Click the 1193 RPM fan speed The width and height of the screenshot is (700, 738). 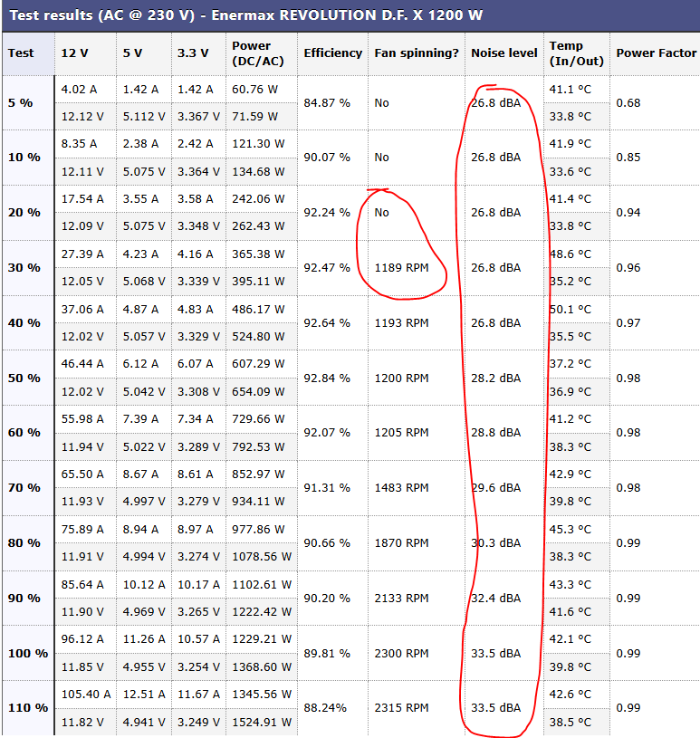401,323
